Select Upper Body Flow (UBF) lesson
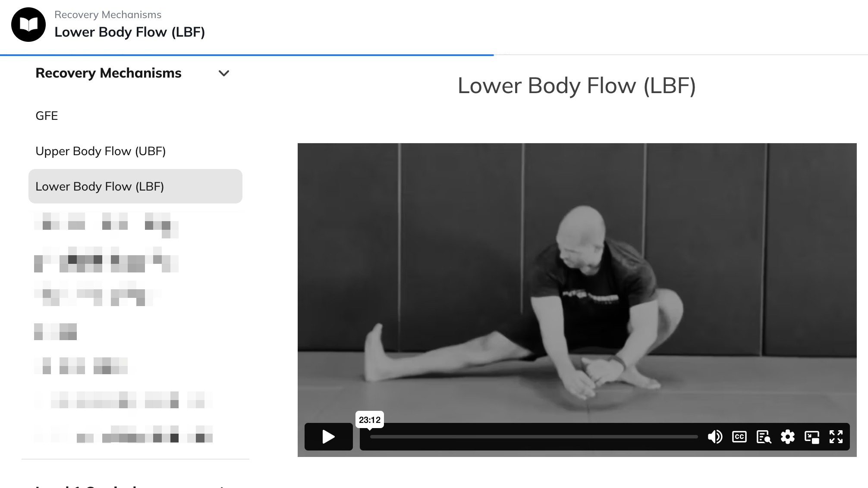 click(x=101, y=151)
